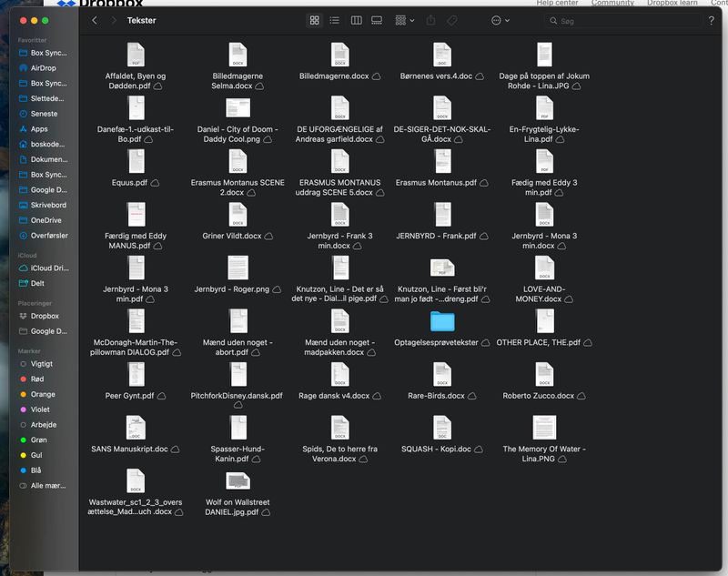Open Overførsler downloads folder in sidebar
Viewport: 728px width, 576px height.
[x=49, y=235]
